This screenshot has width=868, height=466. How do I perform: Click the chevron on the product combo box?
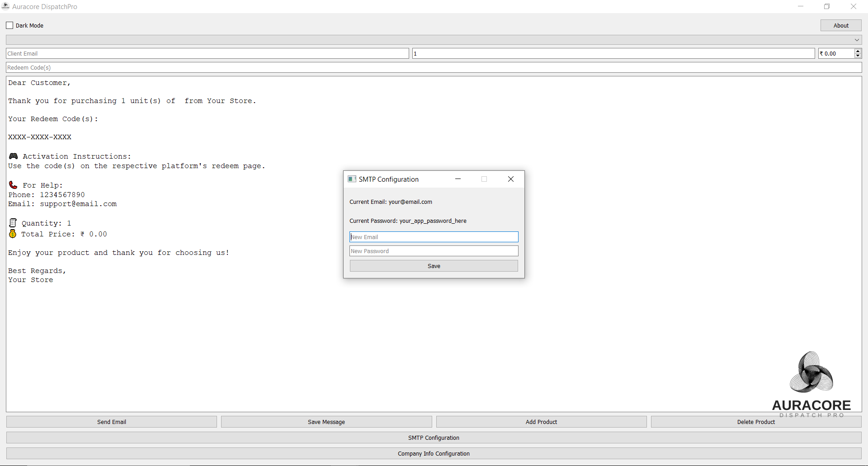tap(857, 40)
